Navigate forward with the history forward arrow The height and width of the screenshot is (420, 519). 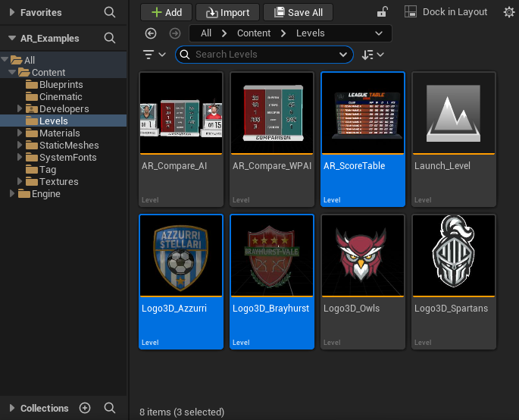coord(175,33)
